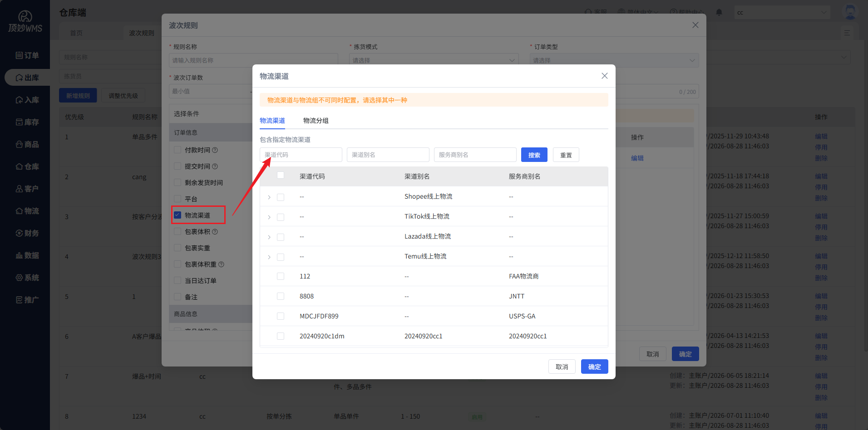Tick the checkbox for Shopee线上物流

[281, 197]
